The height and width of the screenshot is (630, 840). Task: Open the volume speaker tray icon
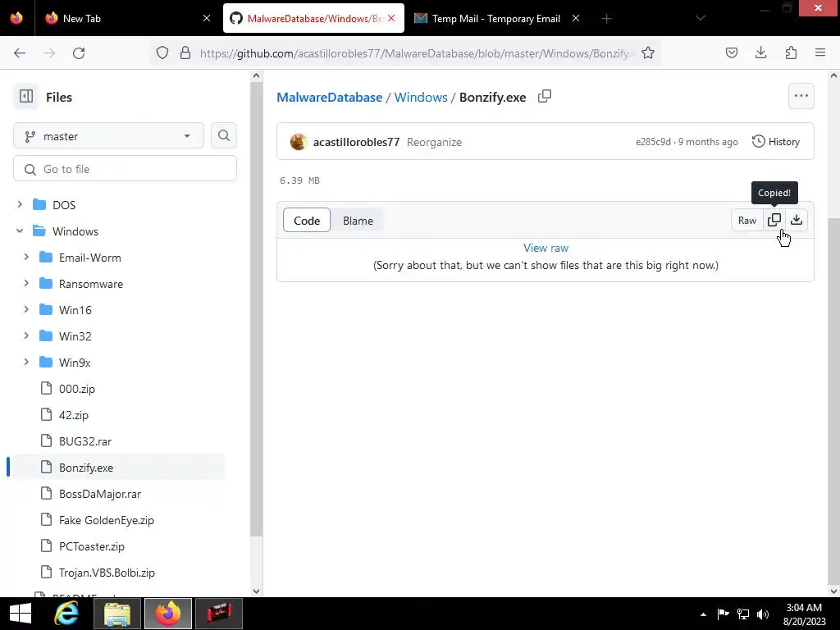coord(763,614)
